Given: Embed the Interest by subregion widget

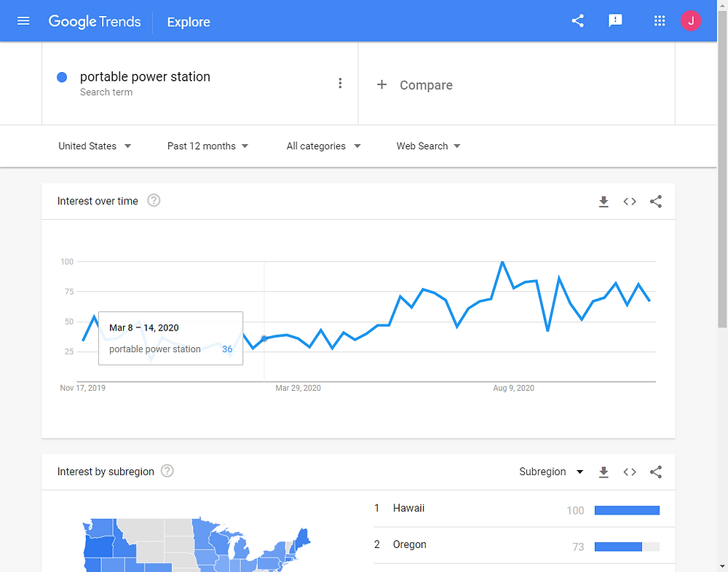Looking at the screenshot, I should click(630, 472).
